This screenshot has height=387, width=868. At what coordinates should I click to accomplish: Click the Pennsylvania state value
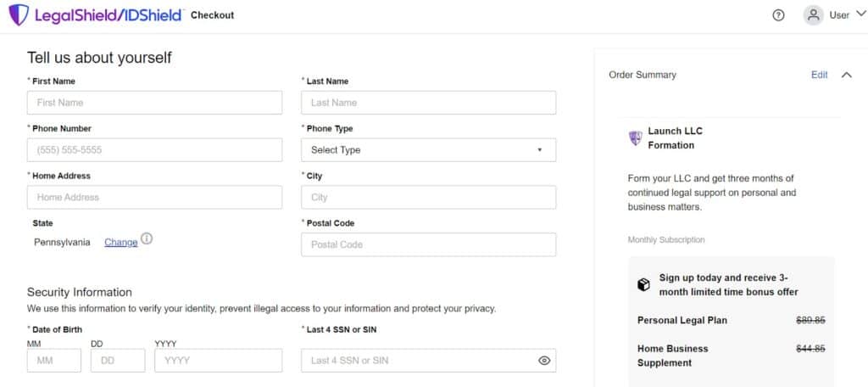pos(62,242)
